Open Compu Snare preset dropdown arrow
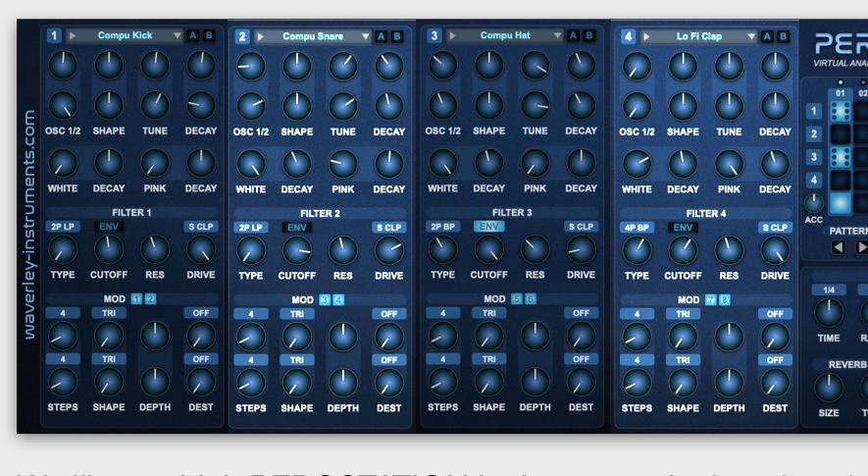This screenshot has width=868, height=476. [x=366, y=36]
